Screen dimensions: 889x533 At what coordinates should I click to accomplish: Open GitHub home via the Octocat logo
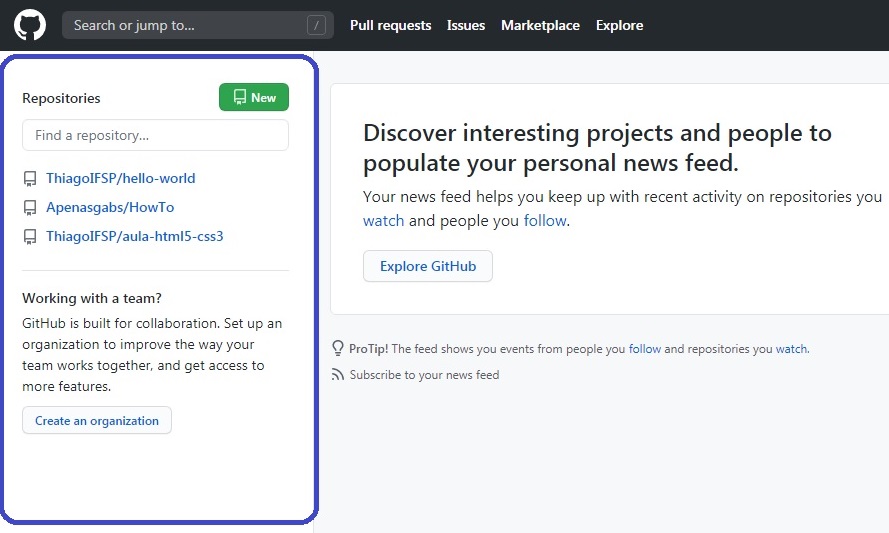tap(29, 25)
